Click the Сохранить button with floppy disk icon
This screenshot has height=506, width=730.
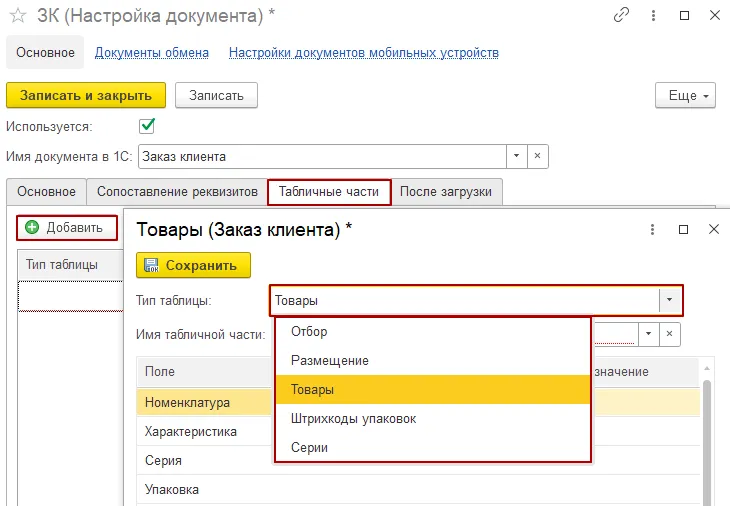tap(193, 265)
